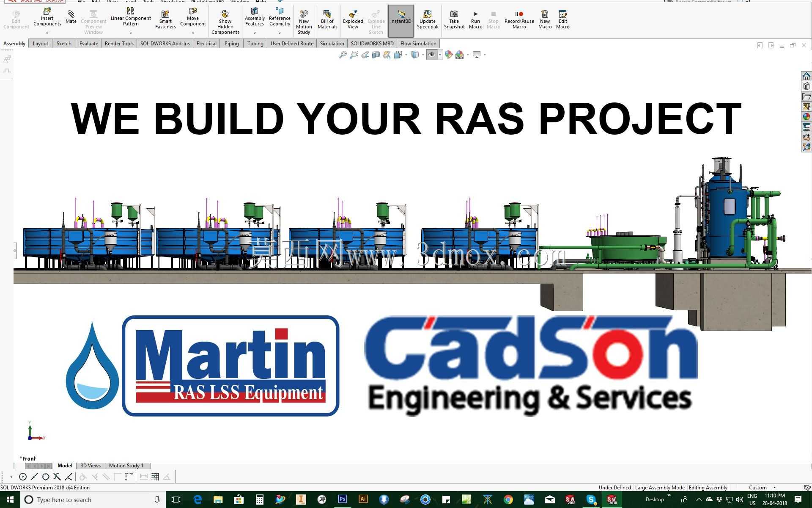The width and height of the screenshot is (812, 508).
Task: Click Update Speedpak
Action: [x=428, y=20]
